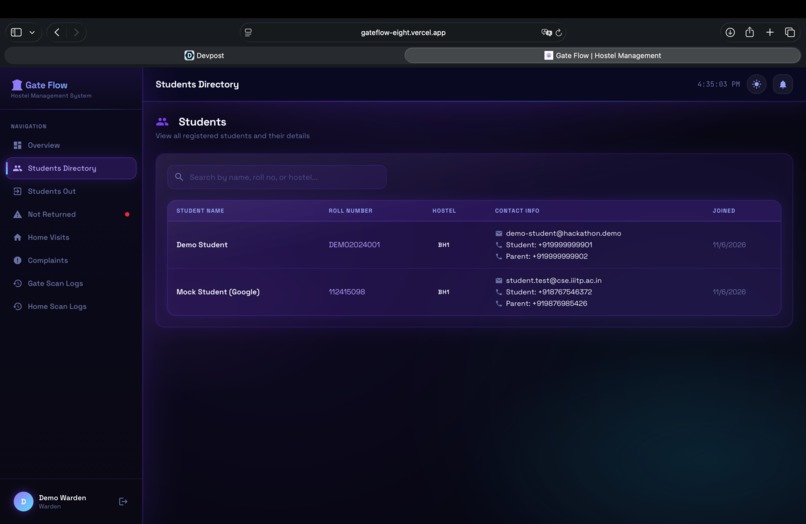This screenshot has width=806, height=524.
Task: View Home Scan Logs
Action: [x=71, y=306]
